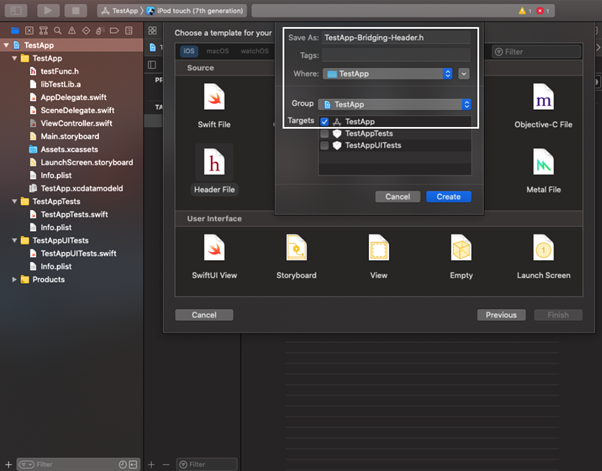Screen dimensions: 602x471
Task: Click the add file plus button
Action: [8, 464]
